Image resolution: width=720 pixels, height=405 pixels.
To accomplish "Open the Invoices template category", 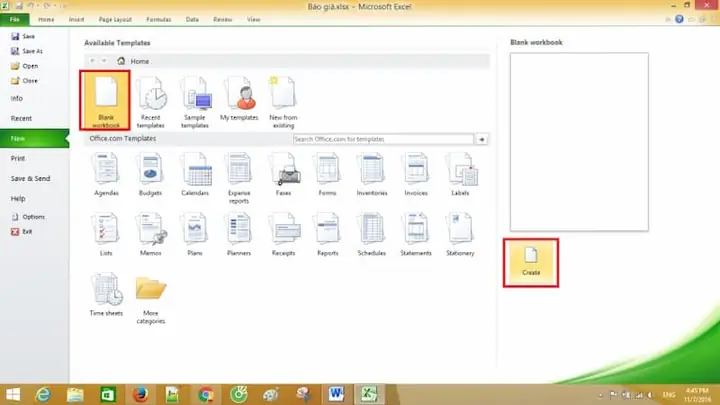I will (x=416, y=174).
